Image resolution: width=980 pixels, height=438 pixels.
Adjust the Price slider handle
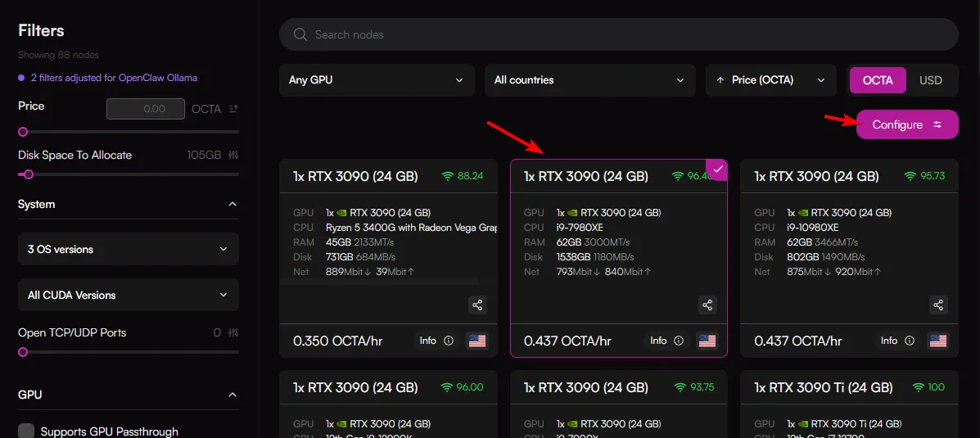pyautogui.click(x=23, y=132)
